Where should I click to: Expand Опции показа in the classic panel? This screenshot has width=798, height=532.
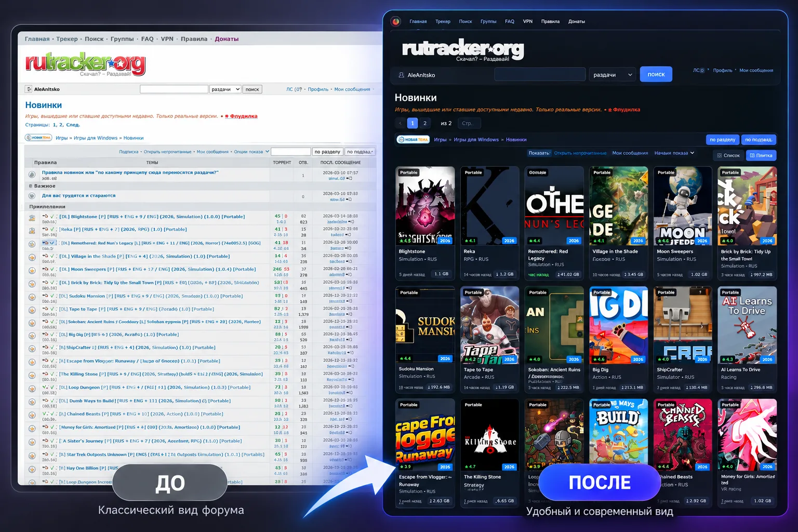[x=251, y=152]
